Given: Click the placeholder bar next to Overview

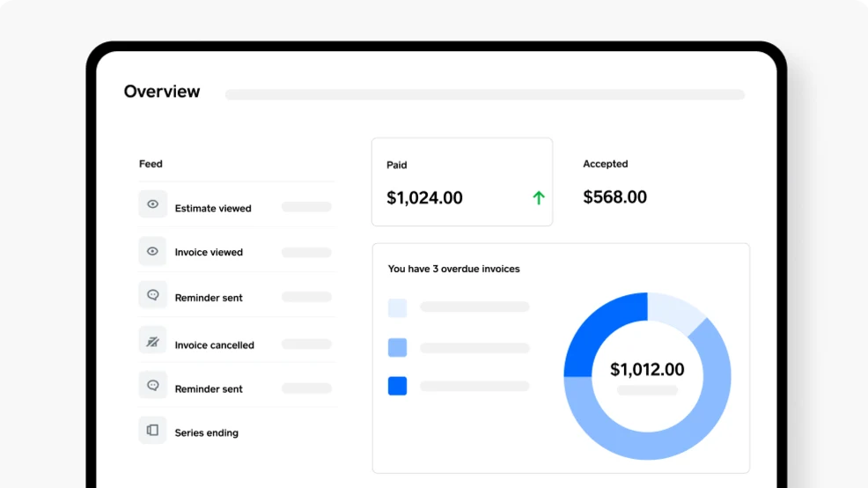Looking at the screenshot, I should click(x=485, y=95).
